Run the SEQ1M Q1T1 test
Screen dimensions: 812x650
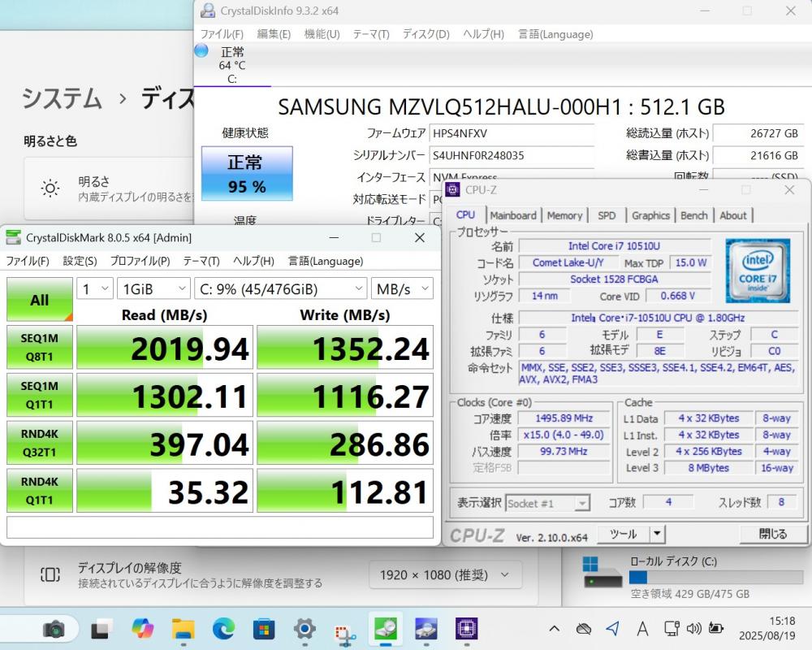[x=39, y=396]
